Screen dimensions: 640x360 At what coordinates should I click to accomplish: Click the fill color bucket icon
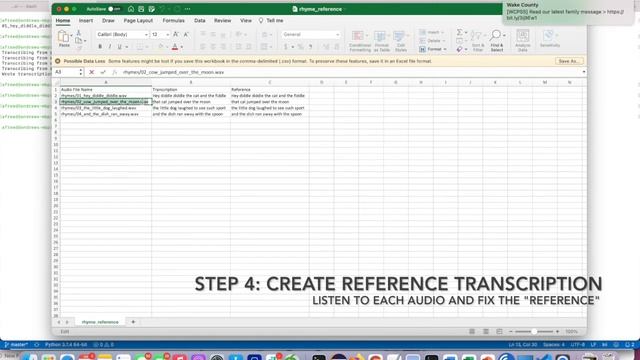(161, 47)
